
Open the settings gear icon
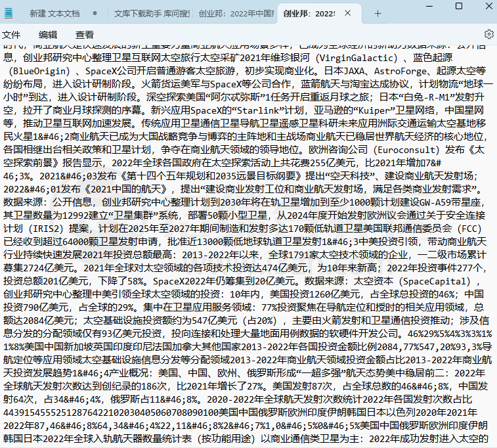point(488,34)
